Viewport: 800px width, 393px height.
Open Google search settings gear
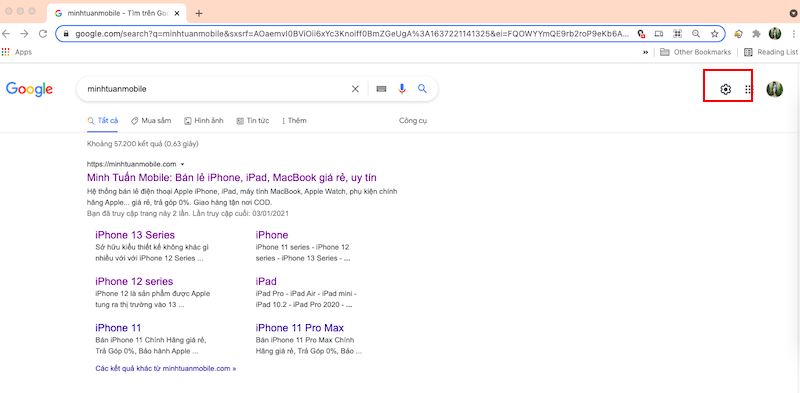(725, 89)
